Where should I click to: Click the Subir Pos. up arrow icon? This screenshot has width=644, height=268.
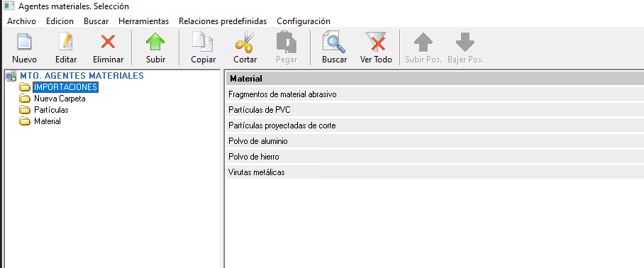pos(423,42)
